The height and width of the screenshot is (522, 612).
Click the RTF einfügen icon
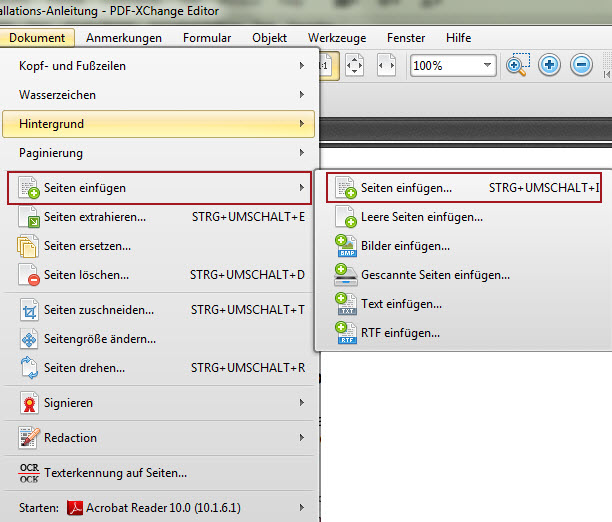pyautogui.click(x=346, y=333)
